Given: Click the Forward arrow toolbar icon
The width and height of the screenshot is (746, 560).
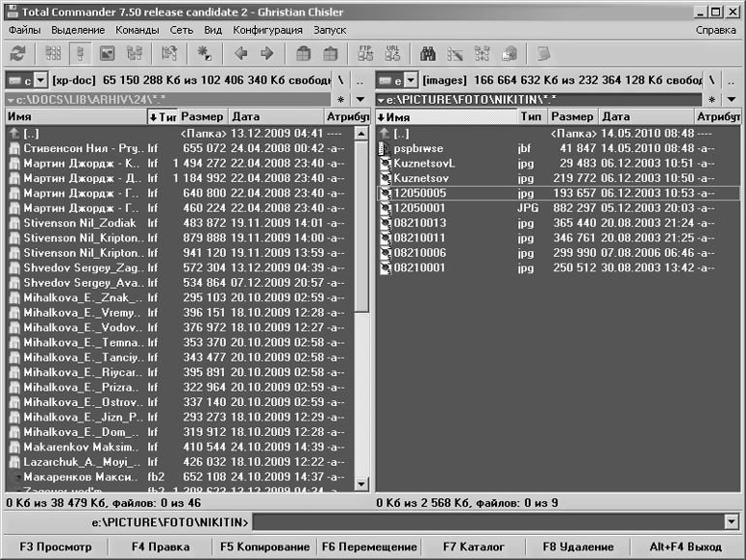Looking at the screenshot, I should (266, 53).
